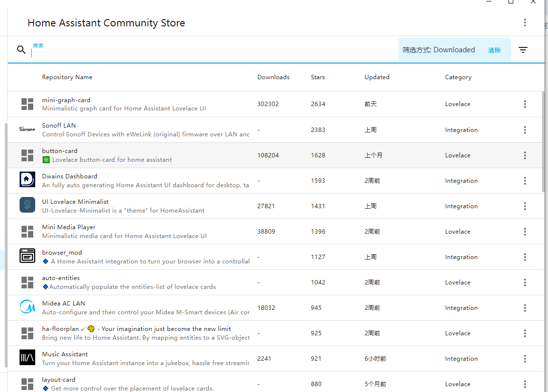Click the UI Lovelace Minimalist icon
Screen dimensions: 548x392
point(27,206)
